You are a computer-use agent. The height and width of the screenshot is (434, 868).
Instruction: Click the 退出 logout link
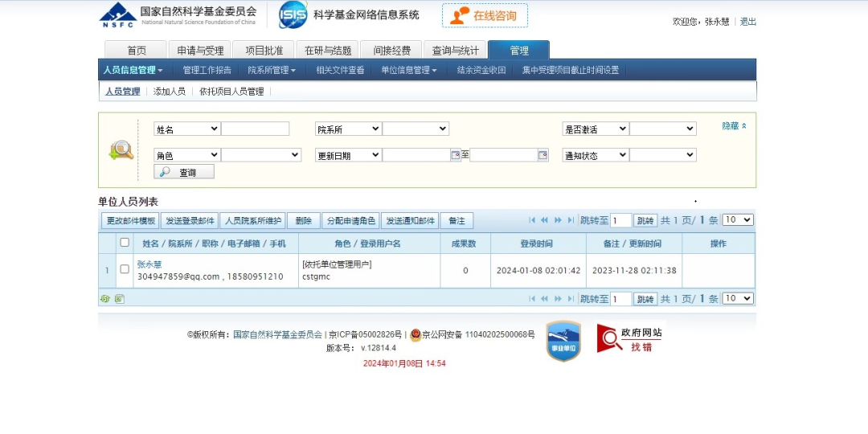click(748, 22)
